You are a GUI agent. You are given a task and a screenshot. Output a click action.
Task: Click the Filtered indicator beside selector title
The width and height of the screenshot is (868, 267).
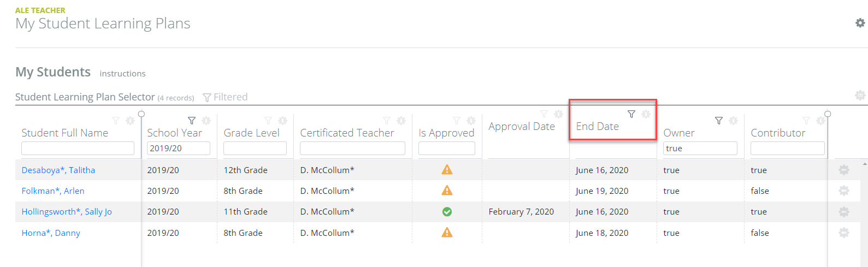pos(225,97)
